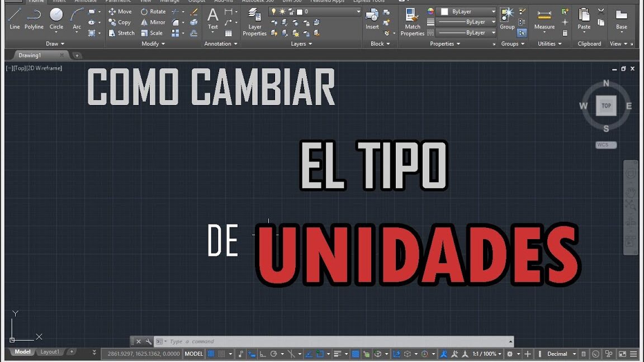Expand the Draw panel flyout
Image resolution: width=644 pixels, height=362 pixels.
click(55, 44)
